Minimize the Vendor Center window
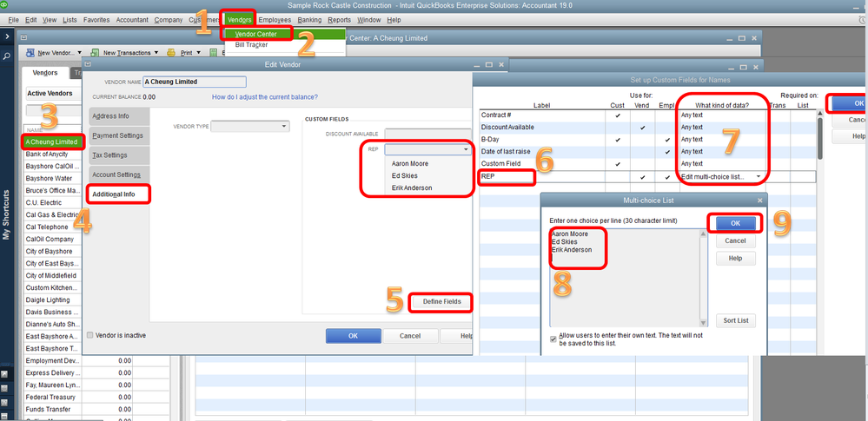 pos(732,38)
